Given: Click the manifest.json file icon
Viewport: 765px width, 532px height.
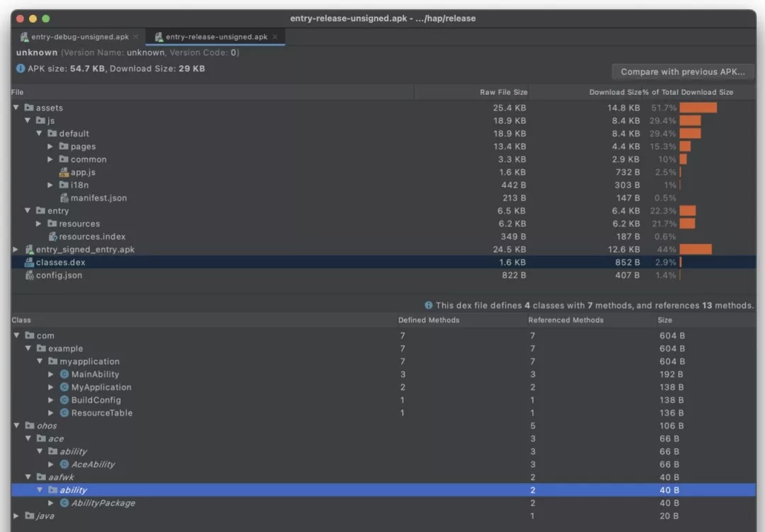Looking at the screenshot, I should click(x=64, y=198).
